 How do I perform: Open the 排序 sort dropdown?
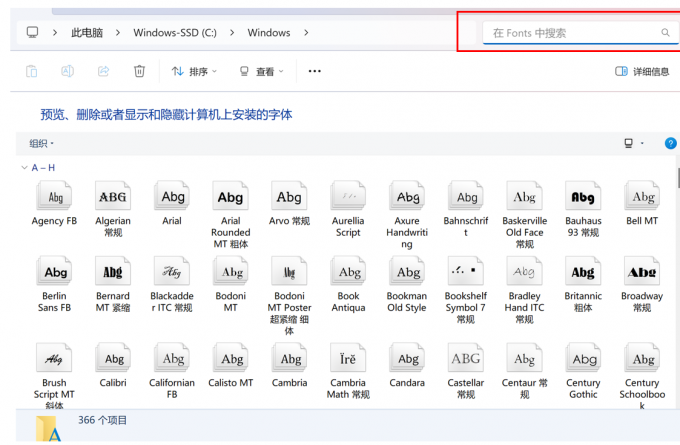point(194,72)
